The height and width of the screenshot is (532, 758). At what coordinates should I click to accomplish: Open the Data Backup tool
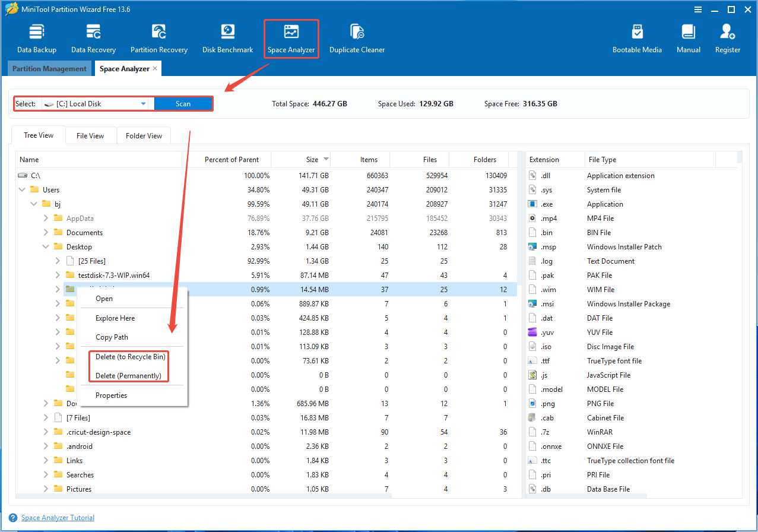(x=36, y=37)
